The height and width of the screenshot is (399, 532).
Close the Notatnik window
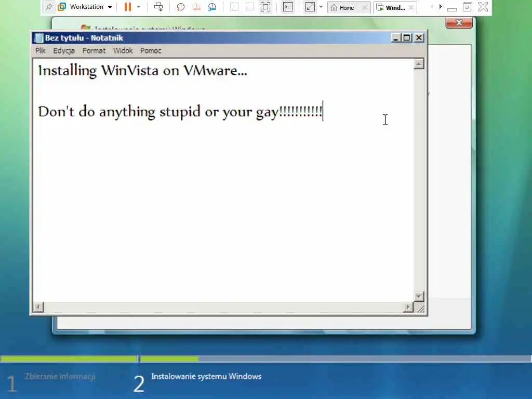click(419, 37)
